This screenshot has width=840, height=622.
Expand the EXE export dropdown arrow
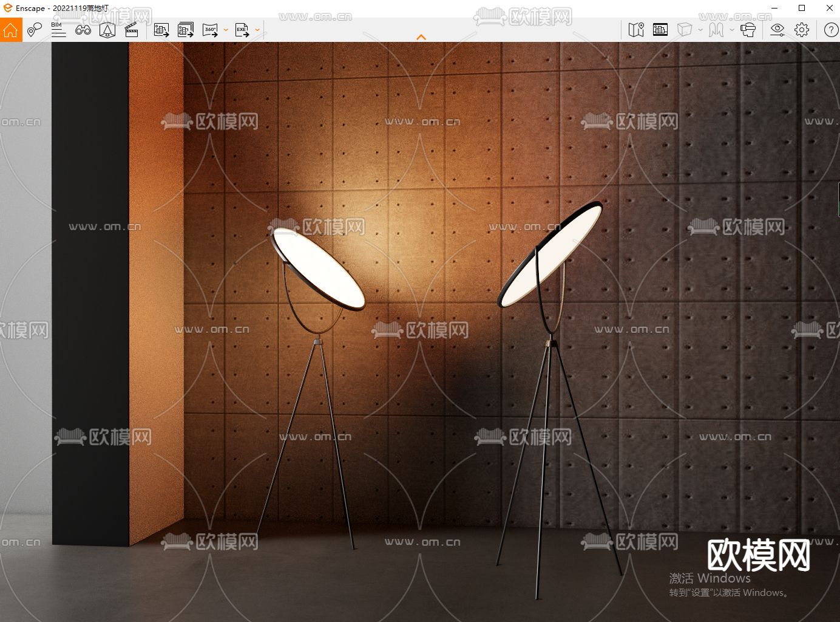pos(257,30)
